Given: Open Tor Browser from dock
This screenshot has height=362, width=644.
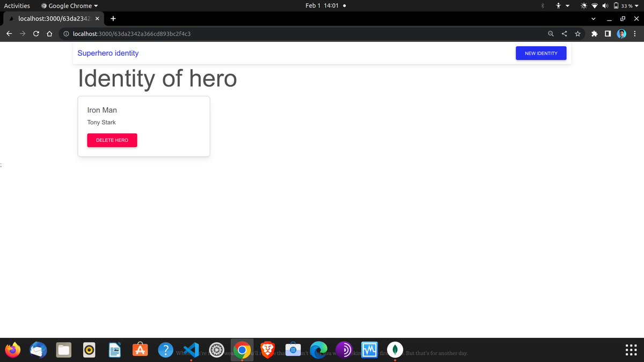Looking at the screenshot, I should 344,350.
